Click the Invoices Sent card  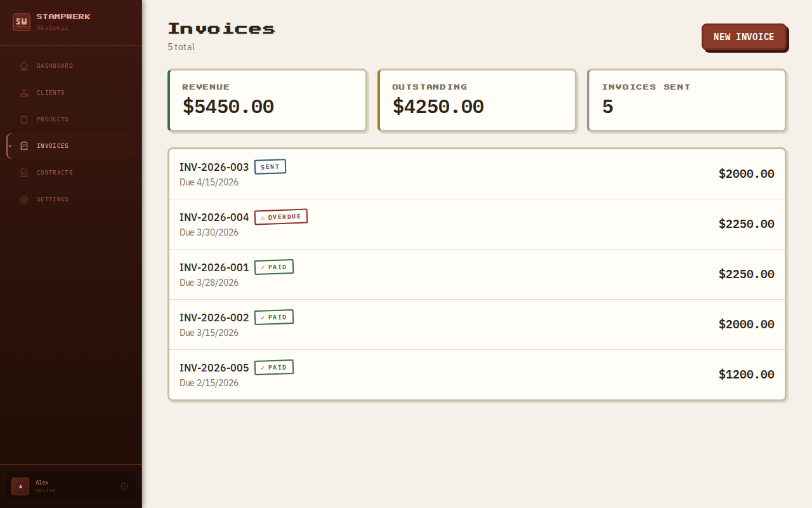tap(687, 100)
